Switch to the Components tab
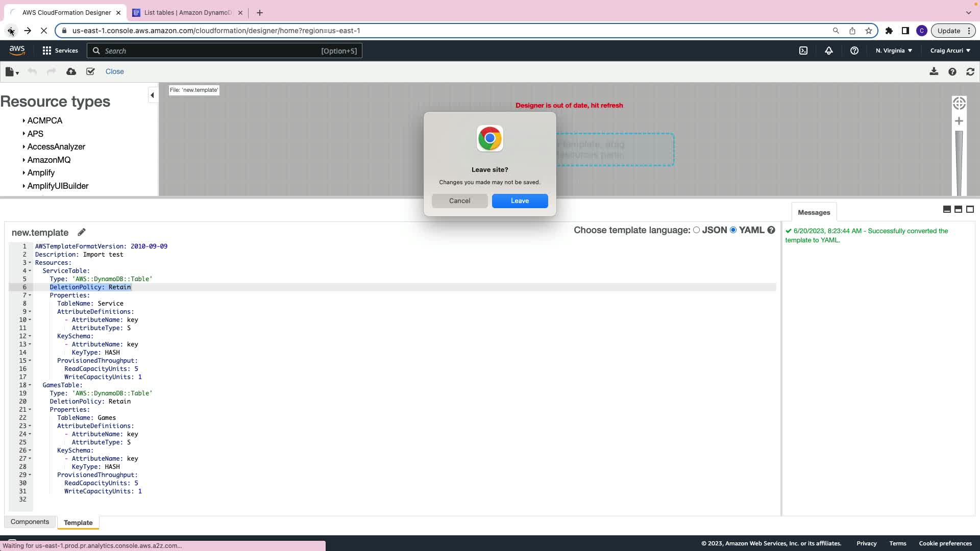The width and height of the screenshot is (980, 551). point(30,522)
